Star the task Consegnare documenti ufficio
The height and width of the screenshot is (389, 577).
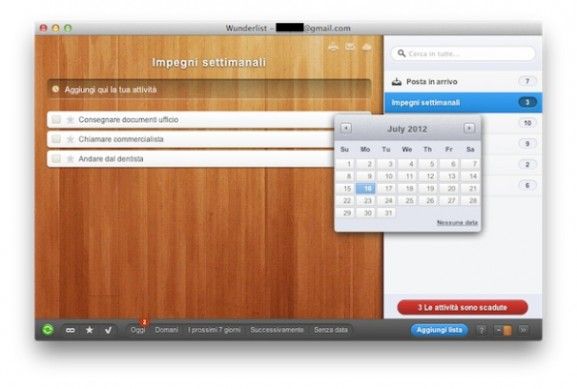(x=70, y=120)
